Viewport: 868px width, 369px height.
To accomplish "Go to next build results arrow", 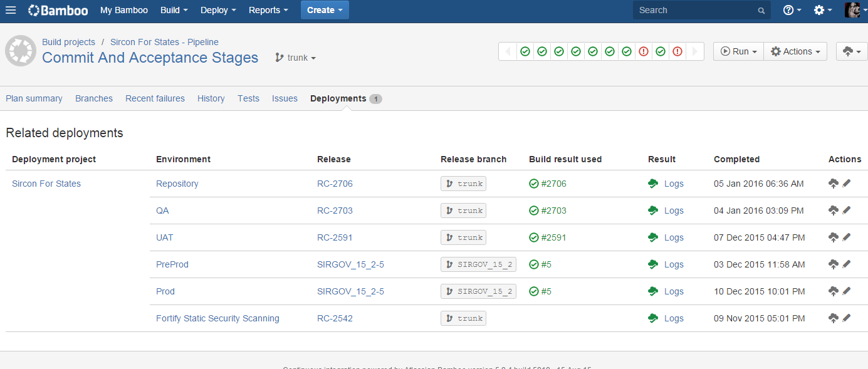I will click(x=694, y=51).
